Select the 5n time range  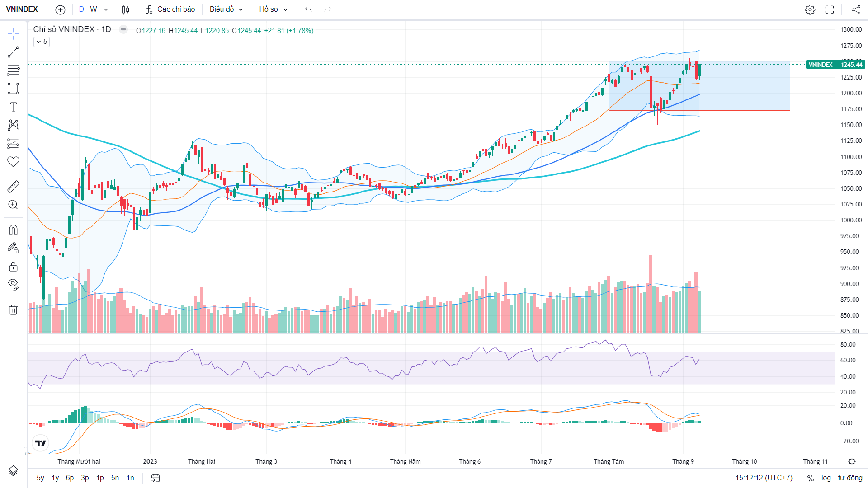(115, 478)
